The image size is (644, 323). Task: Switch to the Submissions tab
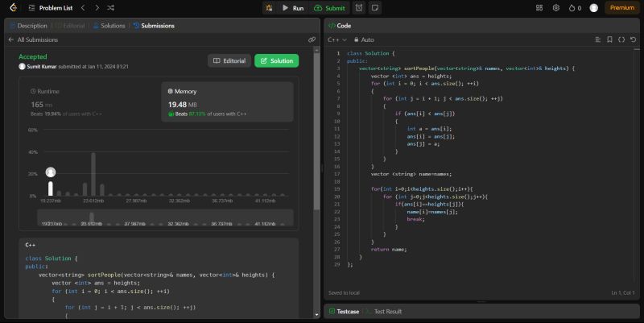tap(154, 26)
